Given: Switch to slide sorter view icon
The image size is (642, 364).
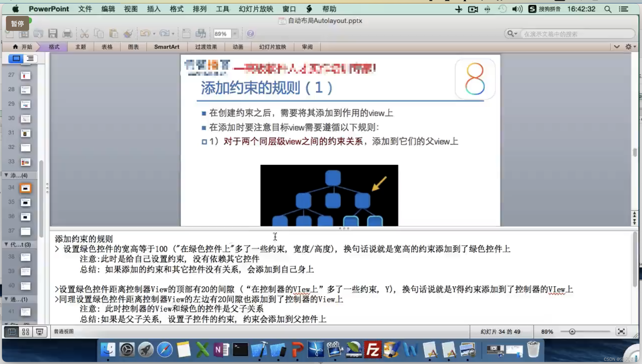Looking at the screenshot, I should (25, 332).
